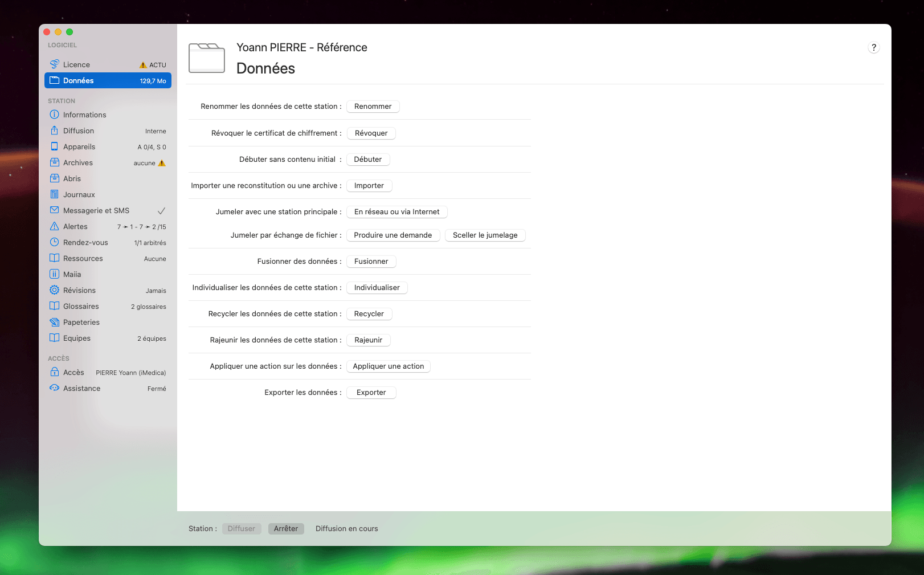Screen dimensions: 924x575
Task: Click the Révisions gear icon
Action: tap(55, 290)
